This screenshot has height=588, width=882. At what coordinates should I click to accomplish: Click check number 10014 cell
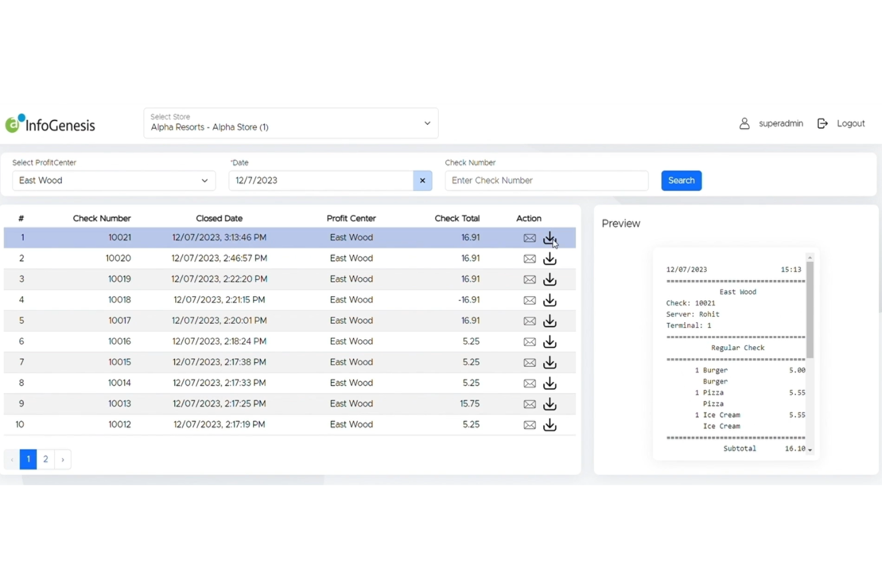click(x=119, y=382)
